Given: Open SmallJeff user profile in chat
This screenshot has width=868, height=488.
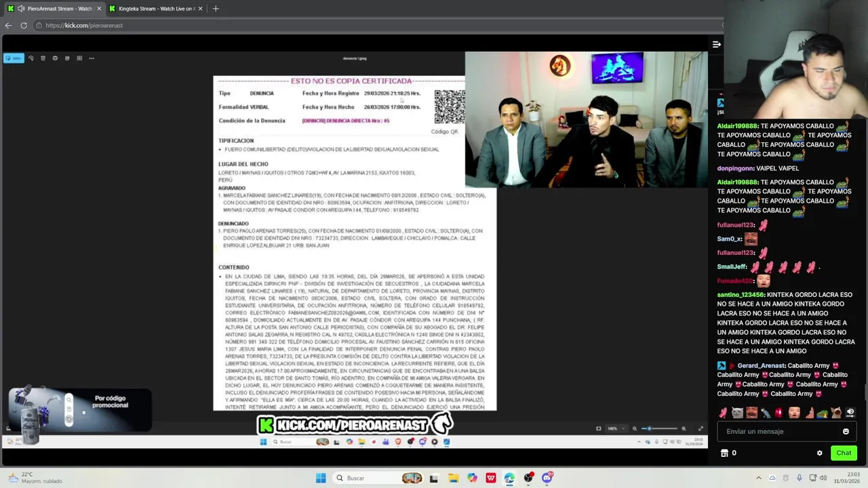Looking at the screenshot, I should point(732,267).
